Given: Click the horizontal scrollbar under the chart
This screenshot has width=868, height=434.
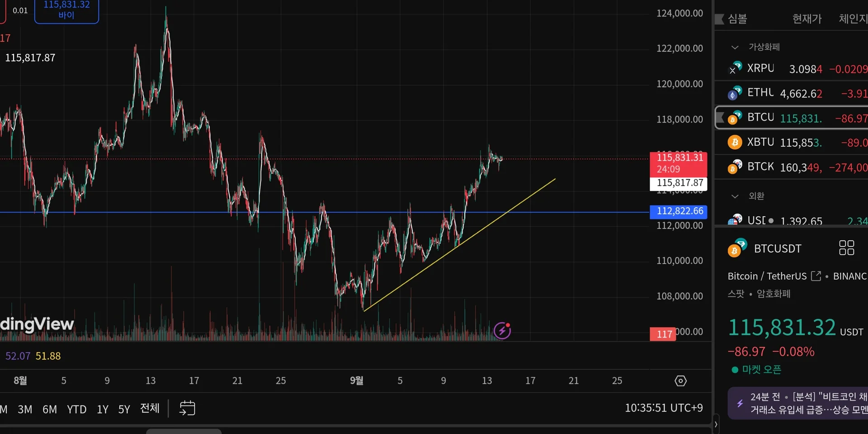Looking at the screenshot, I should pos(184,431).
